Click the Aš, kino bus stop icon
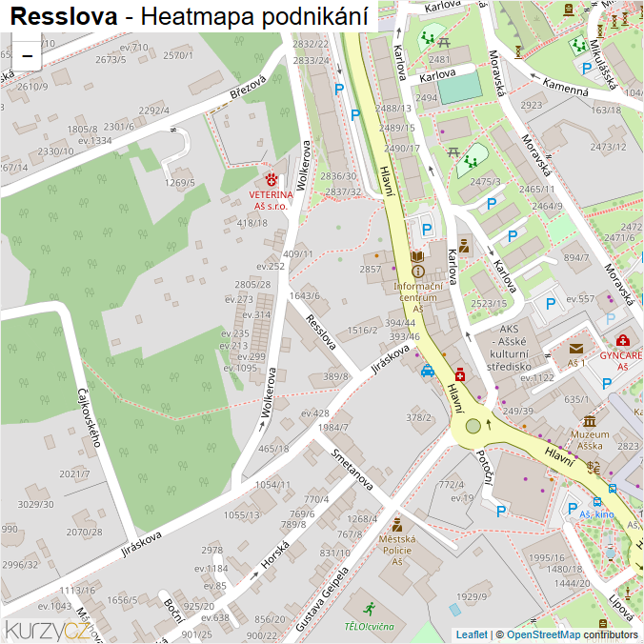The width and height of the screenshot is (644, 644). (596, 502)
